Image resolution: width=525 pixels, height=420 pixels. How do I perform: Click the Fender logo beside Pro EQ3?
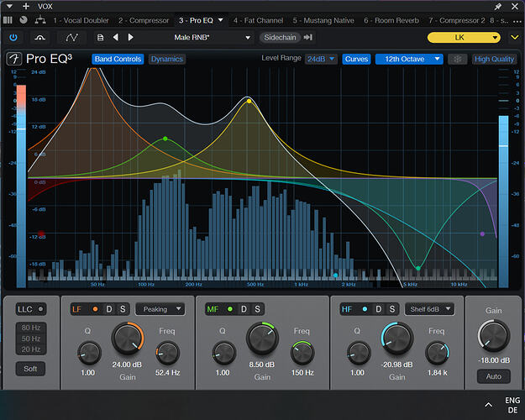coord(14,59)
